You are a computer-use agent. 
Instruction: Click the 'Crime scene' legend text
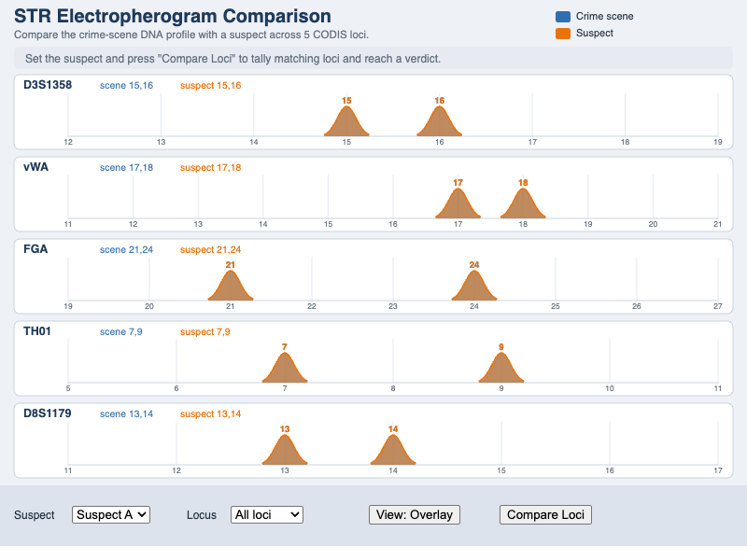coord(604,16)
